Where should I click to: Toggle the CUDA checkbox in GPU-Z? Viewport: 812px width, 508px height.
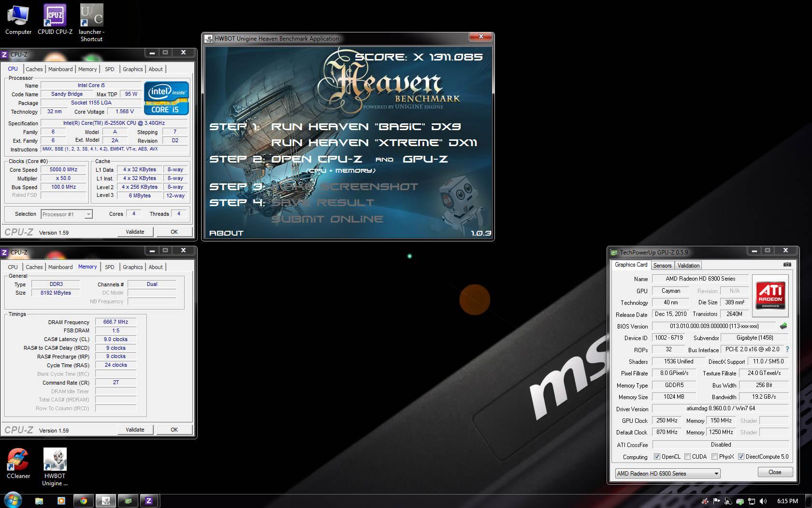(687, 457)
